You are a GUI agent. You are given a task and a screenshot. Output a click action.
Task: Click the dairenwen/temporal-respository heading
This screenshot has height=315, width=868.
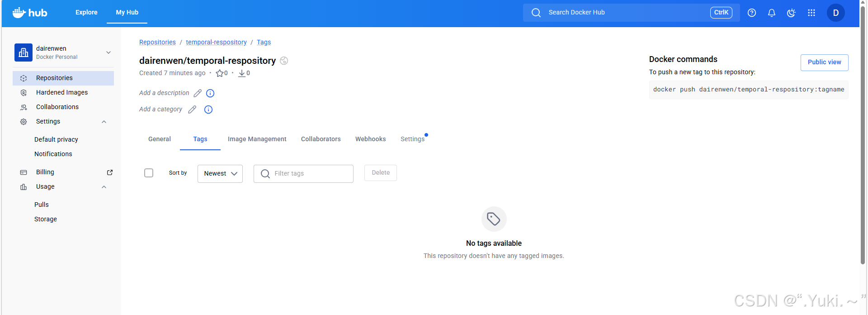tap(208, 61)
